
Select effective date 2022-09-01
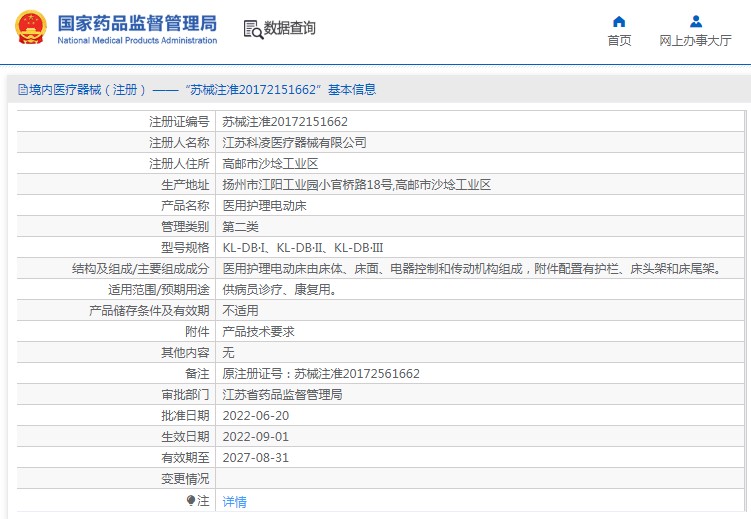tap(256, 437)
